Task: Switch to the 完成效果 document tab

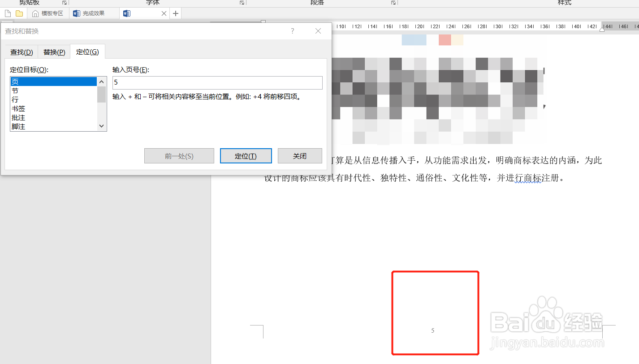Action: coord(95,13)
